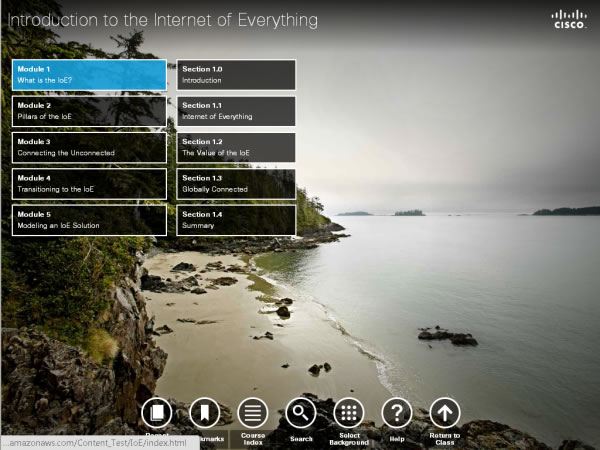Open Section 1.0 Introduction

pyautogui.click(x=236, y=75)
